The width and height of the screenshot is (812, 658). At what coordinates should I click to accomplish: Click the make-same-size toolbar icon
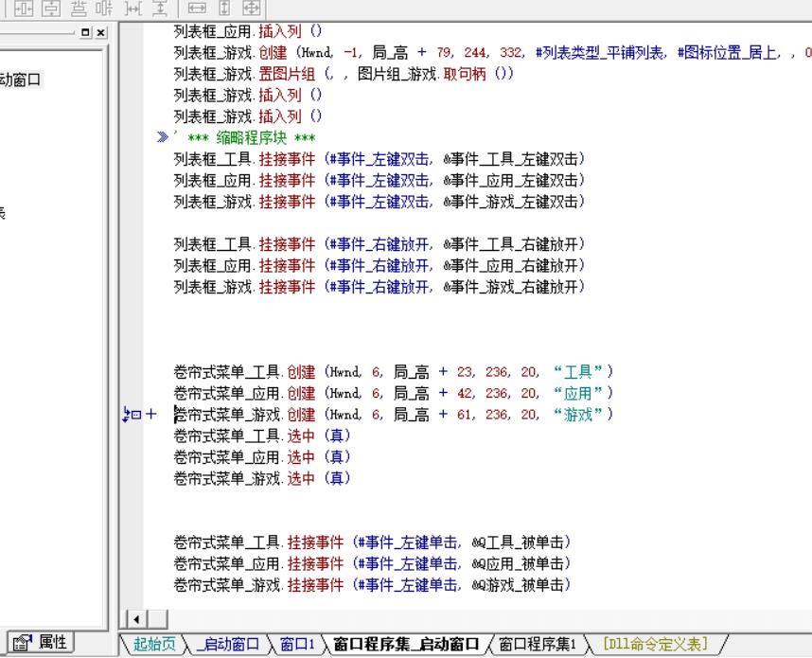pyautogui.click(x=251, y=9)
